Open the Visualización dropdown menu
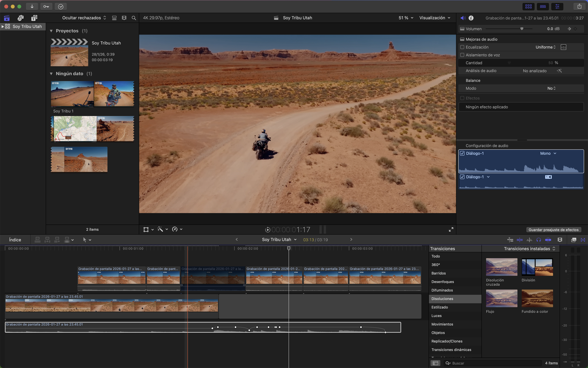 tap(434, 18)
